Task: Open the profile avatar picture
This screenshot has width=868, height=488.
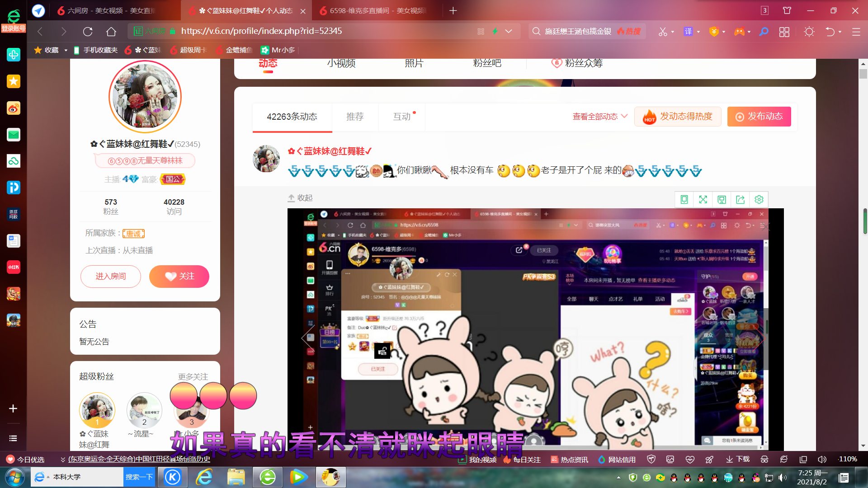Action: [145, 97]
